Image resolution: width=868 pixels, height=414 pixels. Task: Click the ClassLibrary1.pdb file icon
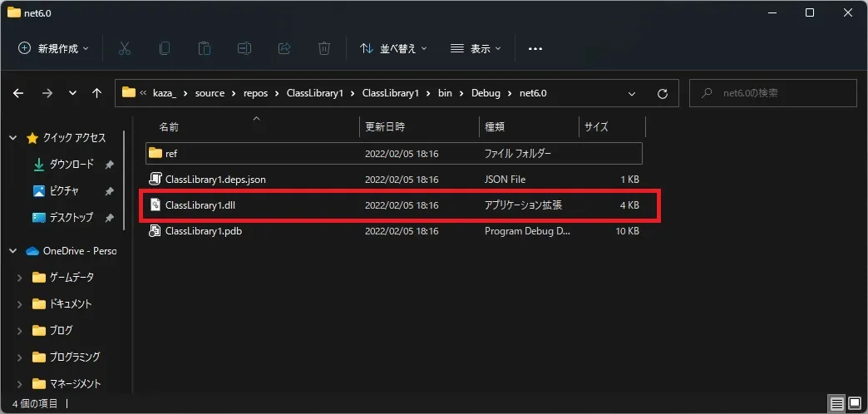point(155,231)
